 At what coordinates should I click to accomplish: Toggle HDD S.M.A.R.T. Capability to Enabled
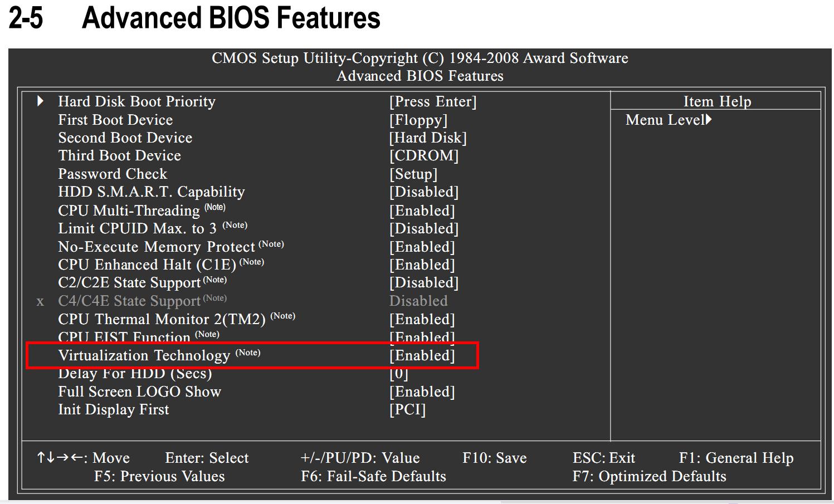424,192
